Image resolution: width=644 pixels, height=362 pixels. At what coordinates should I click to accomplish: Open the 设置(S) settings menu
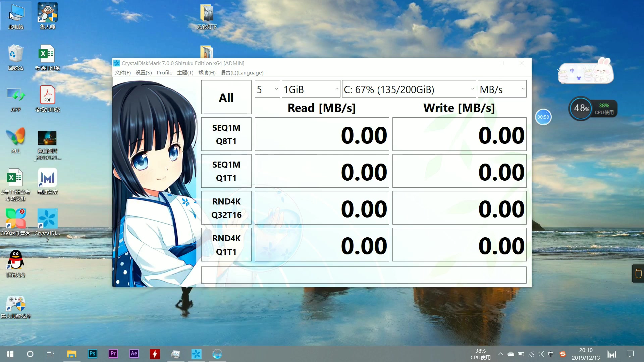point(144,73)
